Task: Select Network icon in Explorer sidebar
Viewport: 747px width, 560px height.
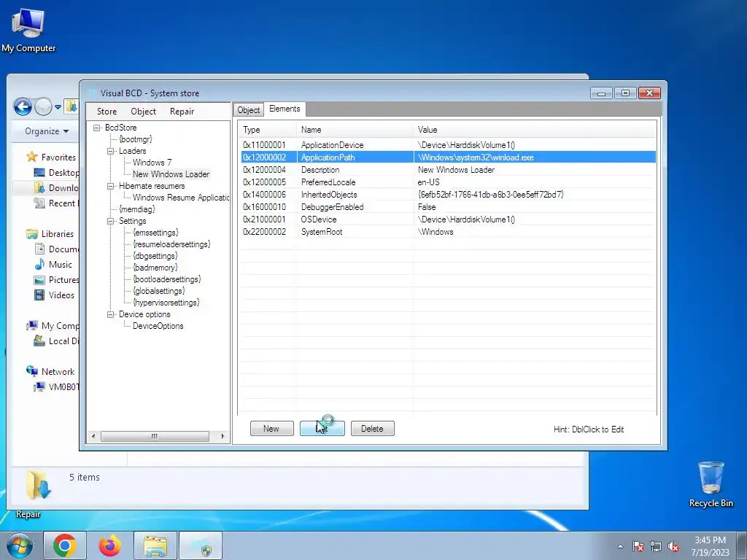Action: [32, 371]
